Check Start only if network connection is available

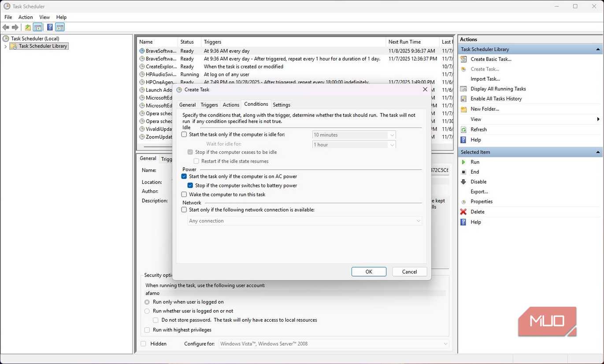(x=184, y=210)
